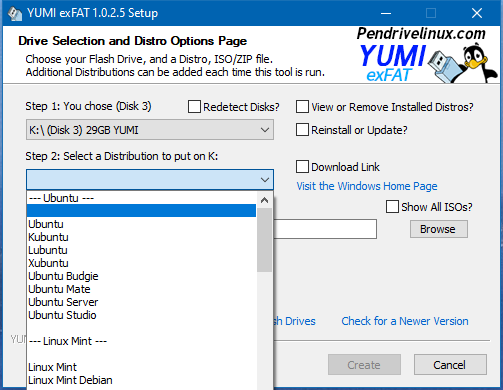This screenshot has width=503, height=390.
Task: Pick Linux Mint Debian from the list
Action: tap(70, 380)
